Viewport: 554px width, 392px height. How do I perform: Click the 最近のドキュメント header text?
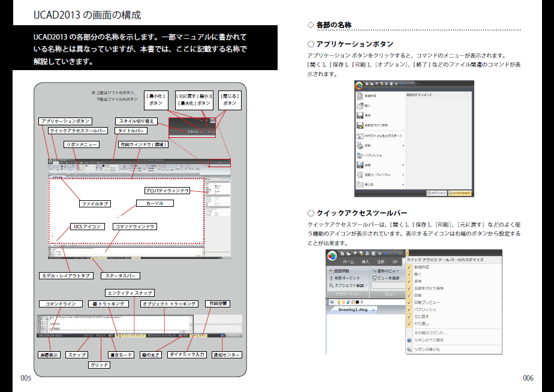(419, 95)
